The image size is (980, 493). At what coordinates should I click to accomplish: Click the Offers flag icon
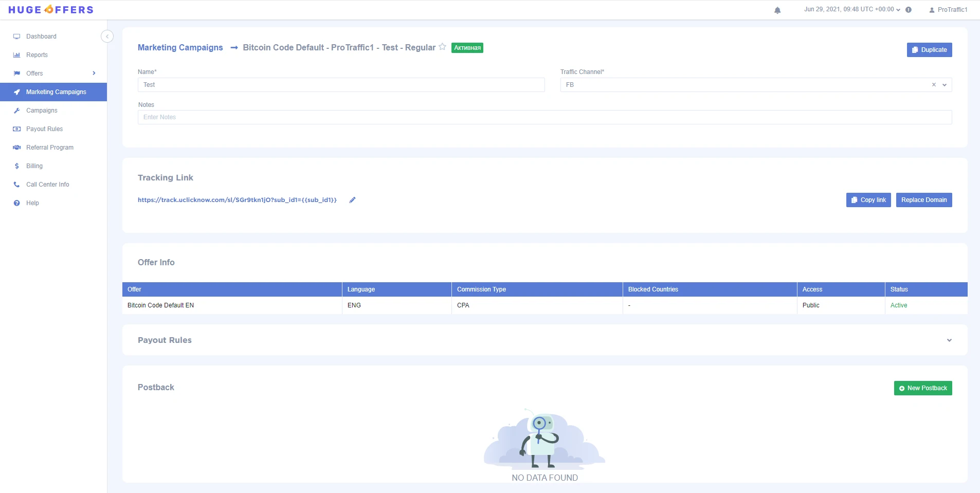click(16, 74)
